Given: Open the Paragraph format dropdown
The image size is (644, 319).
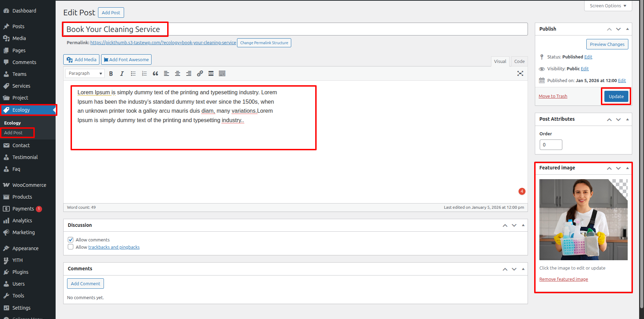Looking at the screenshot, I should (x=85, y=73).
